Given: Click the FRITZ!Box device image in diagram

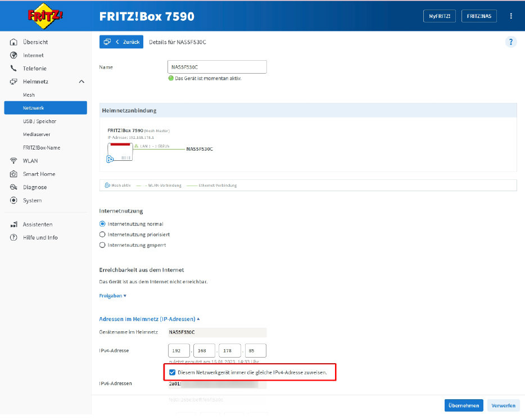Looking at the screenshot, I should 120,152.
